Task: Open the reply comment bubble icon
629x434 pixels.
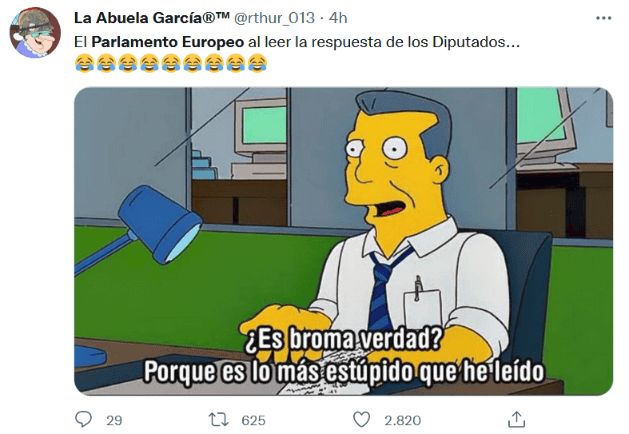Action: click(x=83, y=420)
